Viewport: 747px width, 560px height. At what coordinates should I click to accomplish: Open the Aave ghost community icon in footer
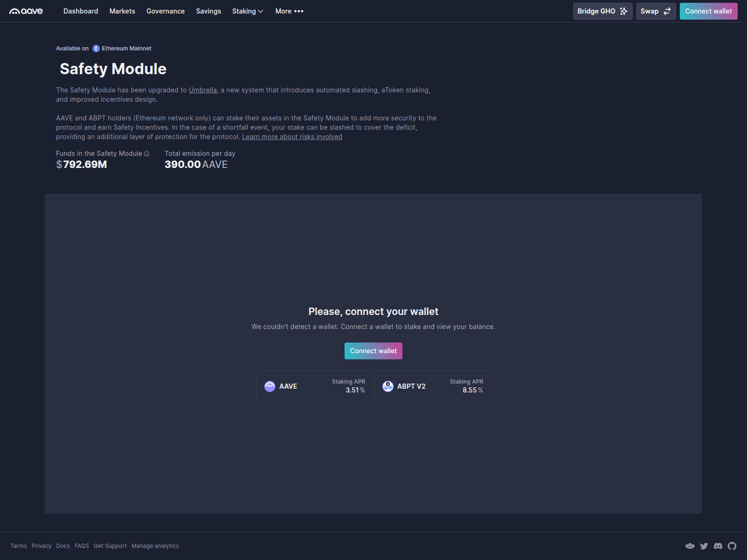(x=690, y=546)
